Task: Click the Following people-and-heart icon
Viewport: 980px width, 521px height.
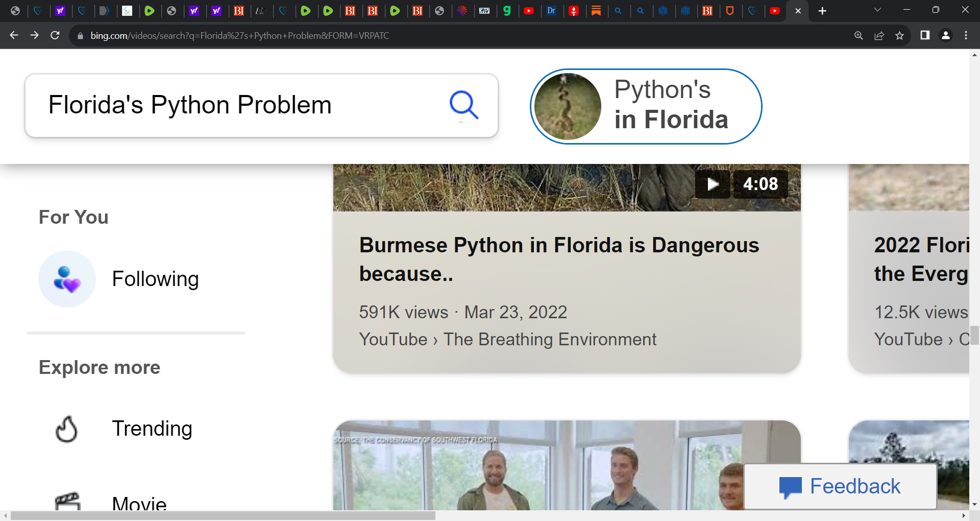Action: tap(67, 279)
